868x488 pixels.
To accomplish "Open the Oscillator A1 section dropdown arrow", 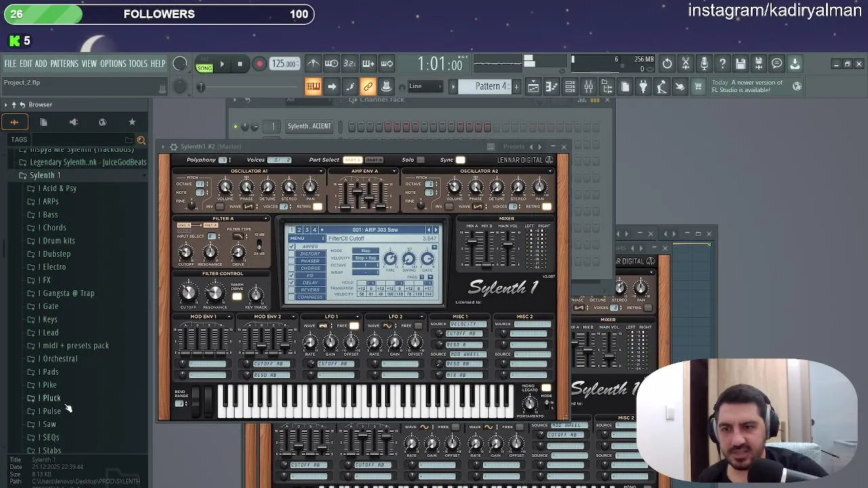I will point(321,171).
